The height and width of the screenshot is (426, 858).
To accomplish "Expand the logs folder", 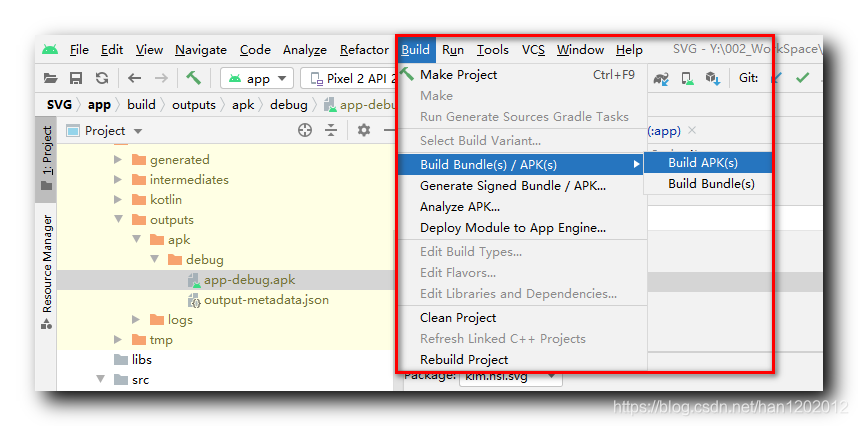I will click(136, 319).
